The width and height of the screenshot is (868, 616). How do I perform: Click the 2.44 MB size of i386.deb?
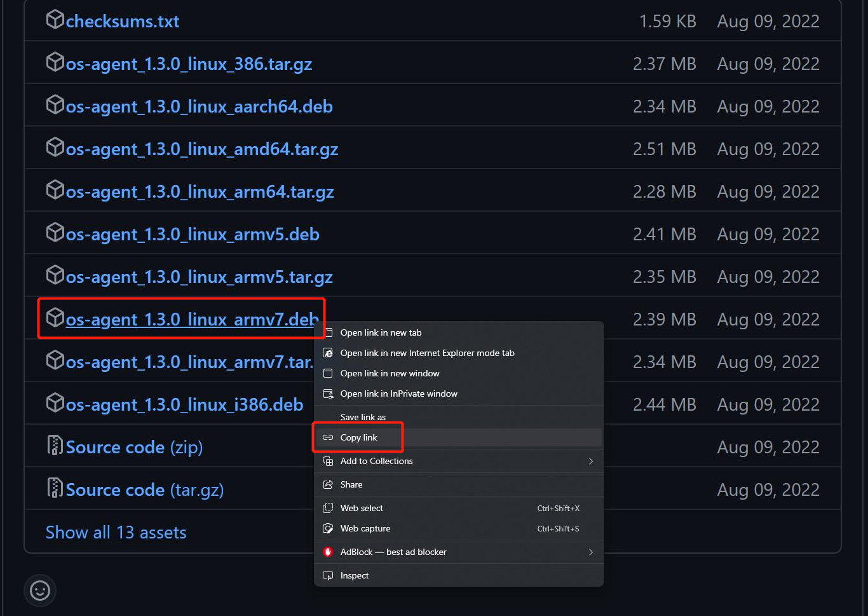665,404
